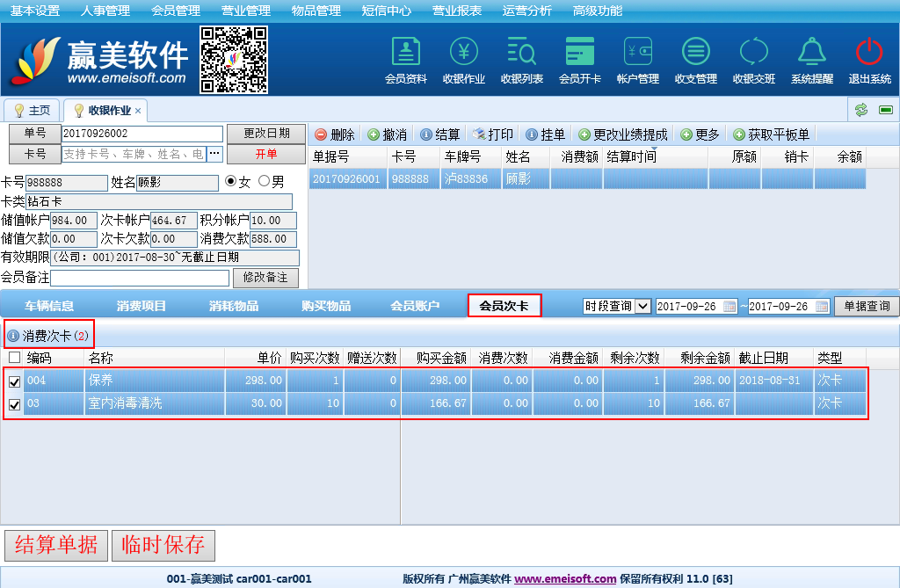900x588 pixels.
Task: Open the end date calendar picker
Action: [822, 306]
